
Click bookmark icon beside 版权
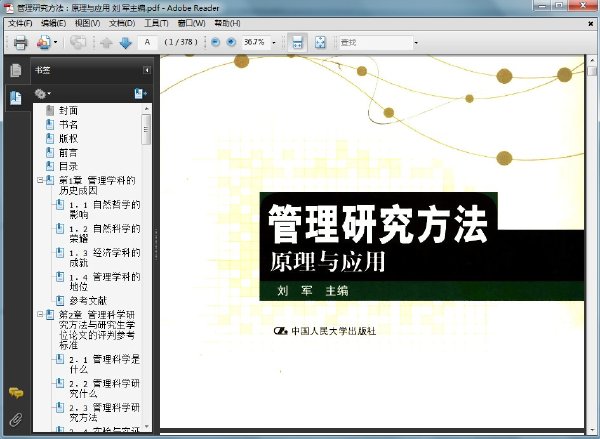(50, 138)
